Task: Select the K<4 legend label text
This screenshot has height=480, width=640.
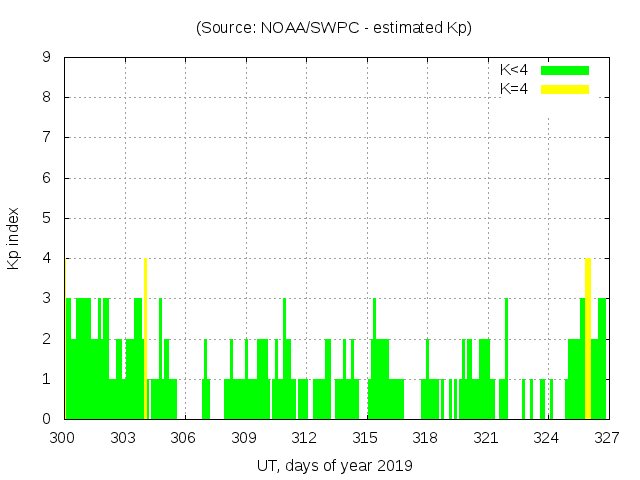Action: [x=514, y=70]
